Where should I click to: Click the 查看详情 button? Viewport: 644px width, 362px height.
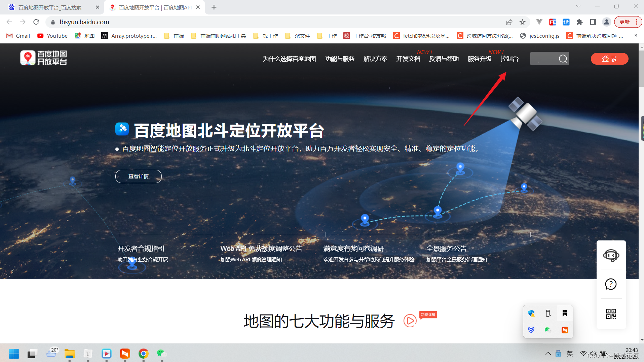point(139,176)
